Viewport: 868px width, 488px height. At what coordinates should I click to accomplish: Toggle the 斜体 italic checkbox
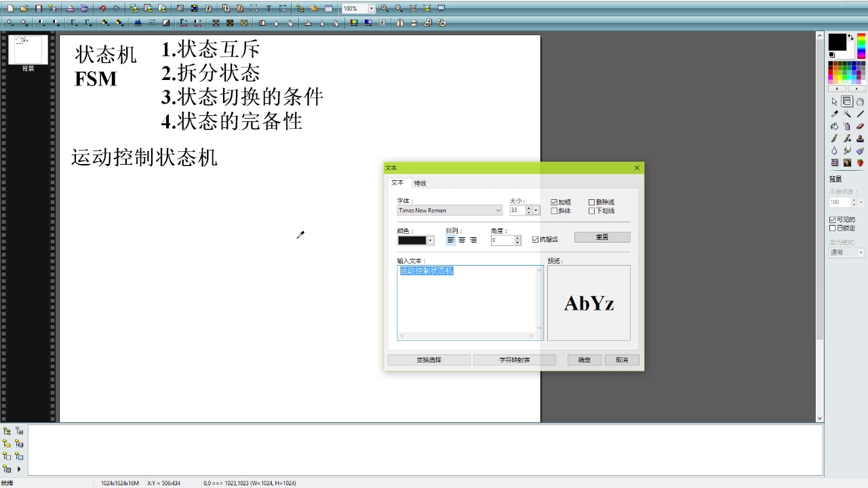coord(554,211)
